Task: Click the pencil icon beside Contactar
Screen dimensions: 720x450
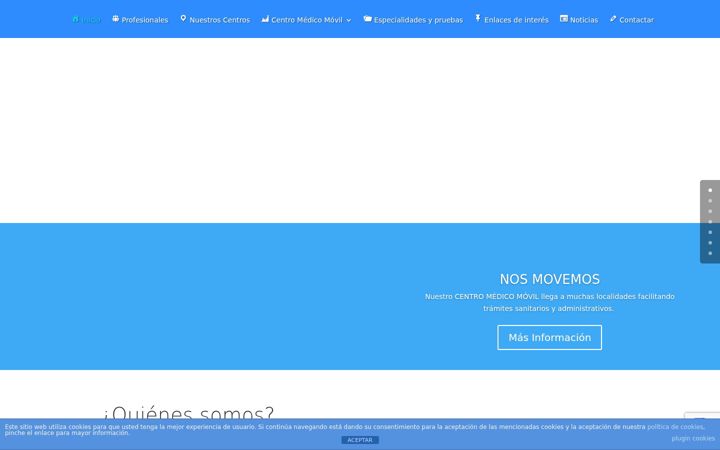Action: 613,19
